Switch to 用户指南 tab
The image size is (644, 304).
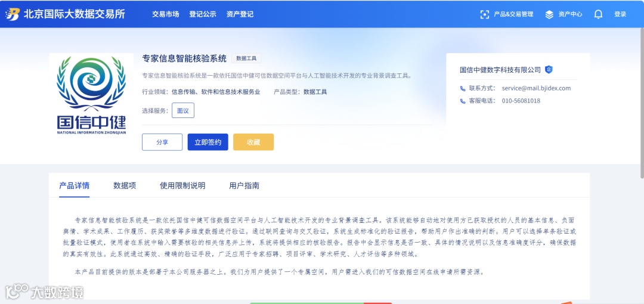pos(244,186)
